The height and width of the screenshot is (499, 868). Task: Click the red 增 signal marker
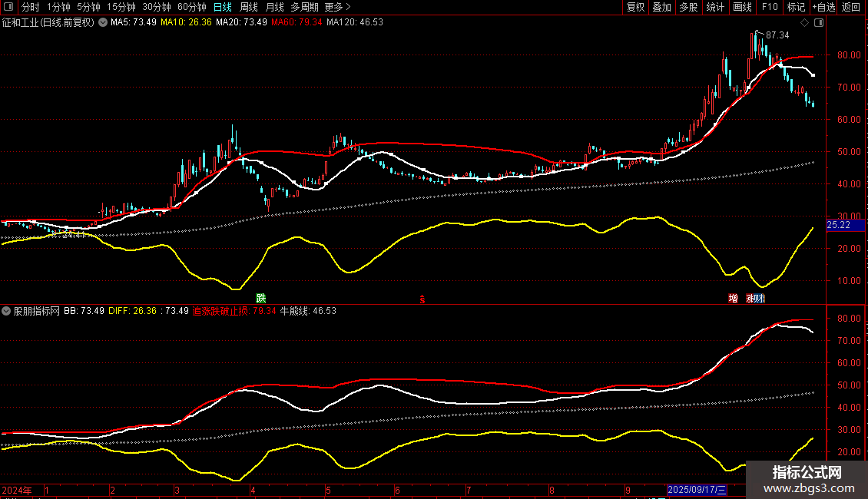click(x=733, y=298)
